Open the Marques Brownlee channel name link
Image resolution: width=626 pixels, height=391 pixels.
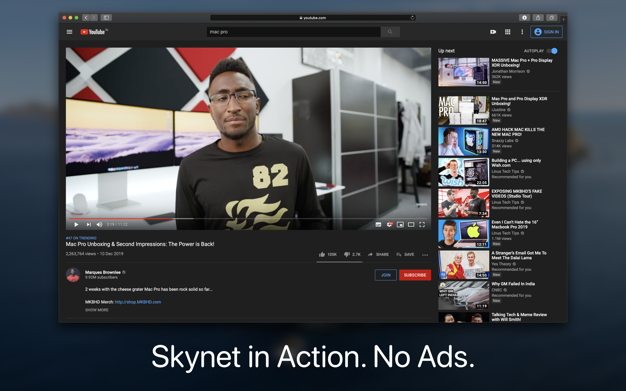pos(103,272)
